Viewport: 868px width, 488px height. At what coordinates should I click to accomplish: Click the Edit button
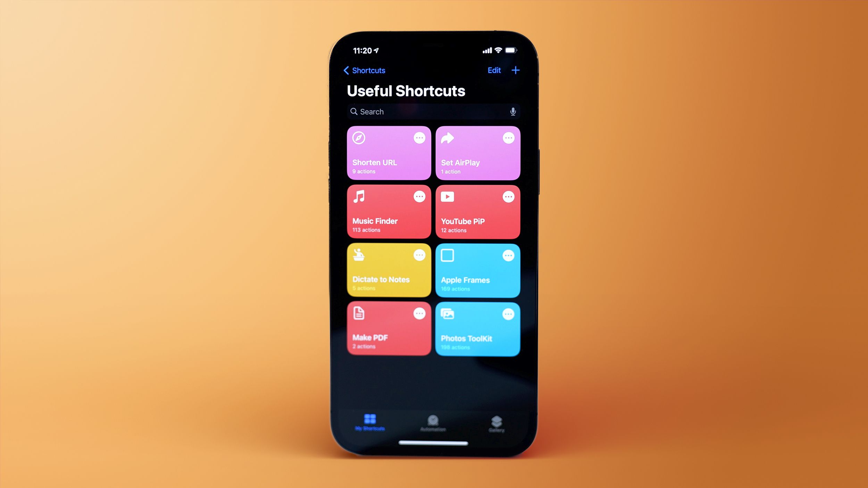click(x=494, y=70)
